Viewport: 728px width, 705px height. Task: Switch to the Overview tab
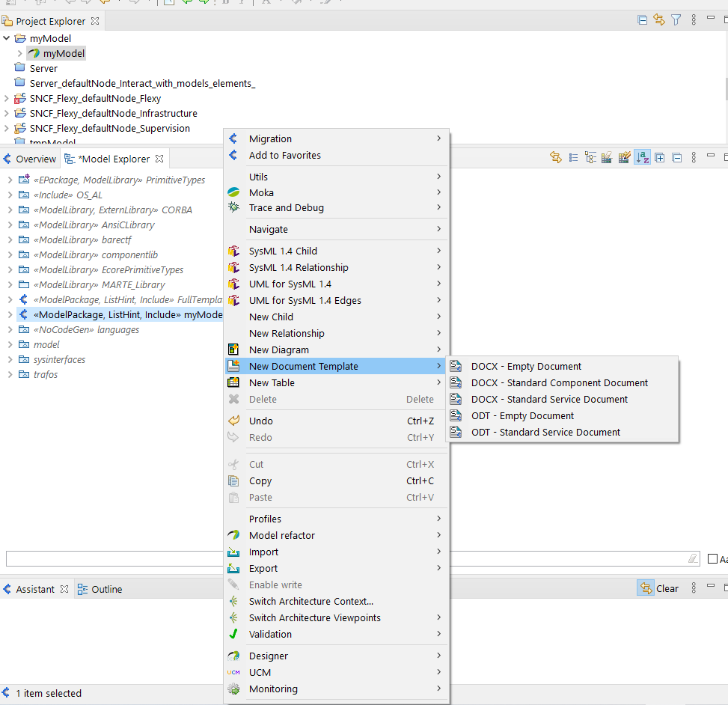[x=36, y=159]
